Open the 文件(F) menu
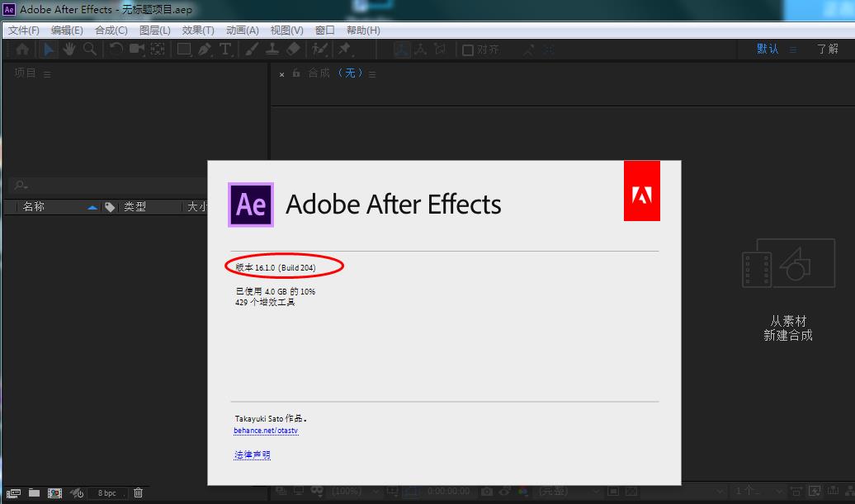The width and height of the screenshot is (855, 504). pos(23,31)
